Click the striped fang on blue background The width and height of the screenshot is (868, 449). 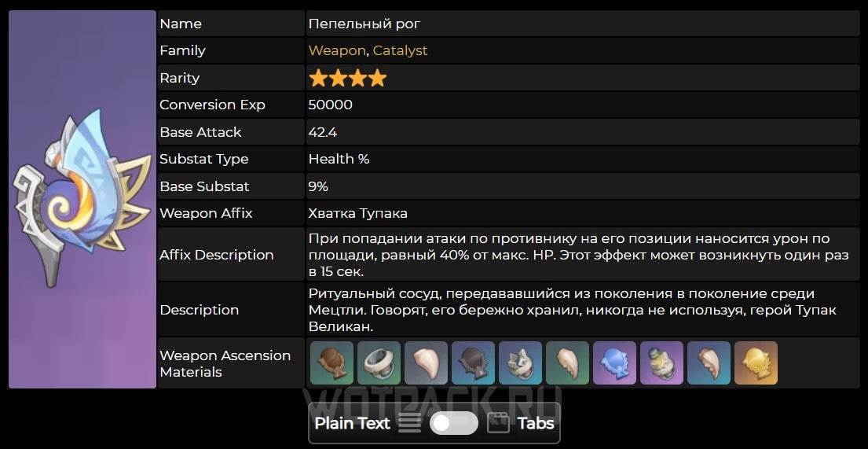709,363
